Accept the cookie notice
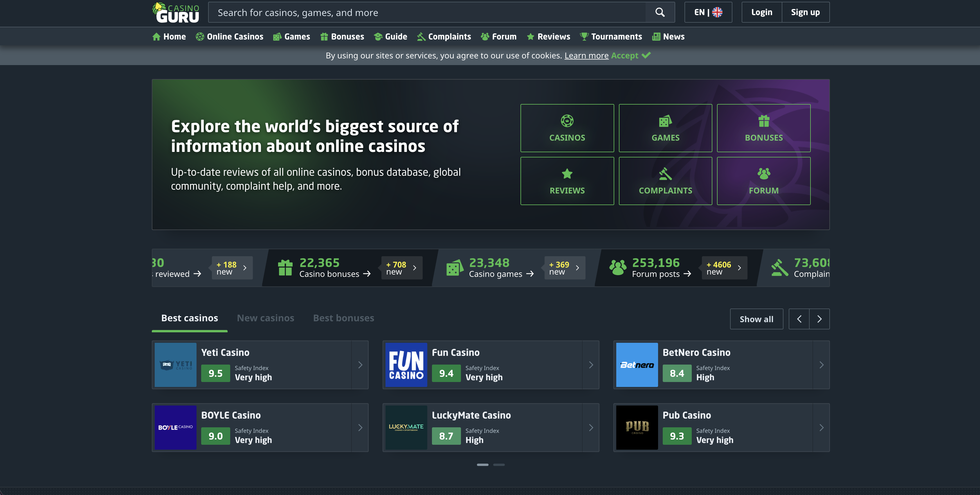980x495 pixels. (x=631, y=55)
